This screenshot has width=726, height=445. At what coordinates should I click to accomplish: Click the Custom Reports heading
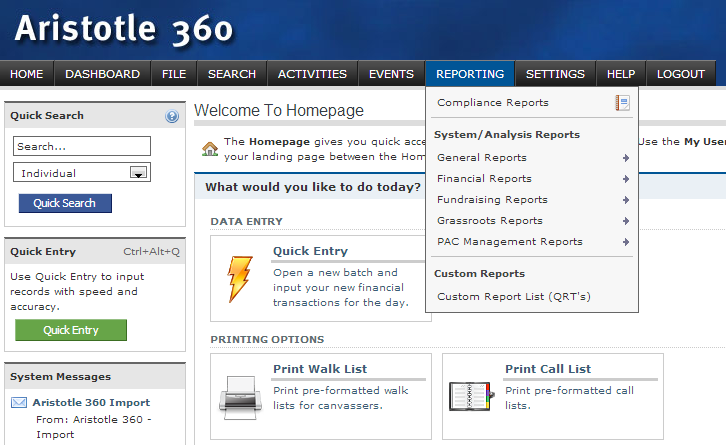479,274
